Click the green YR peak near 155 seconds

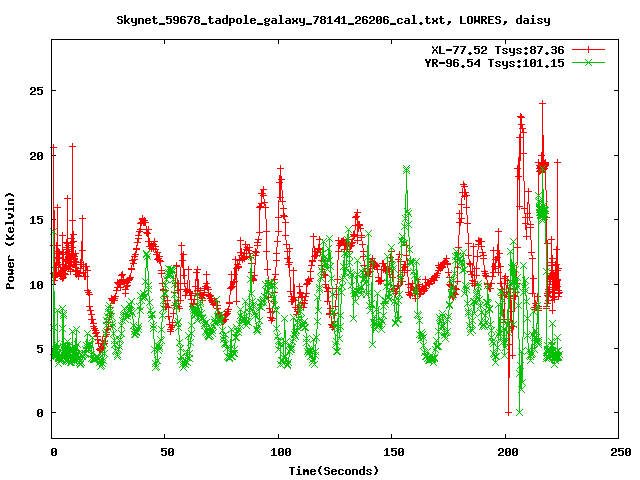(406, 169)
